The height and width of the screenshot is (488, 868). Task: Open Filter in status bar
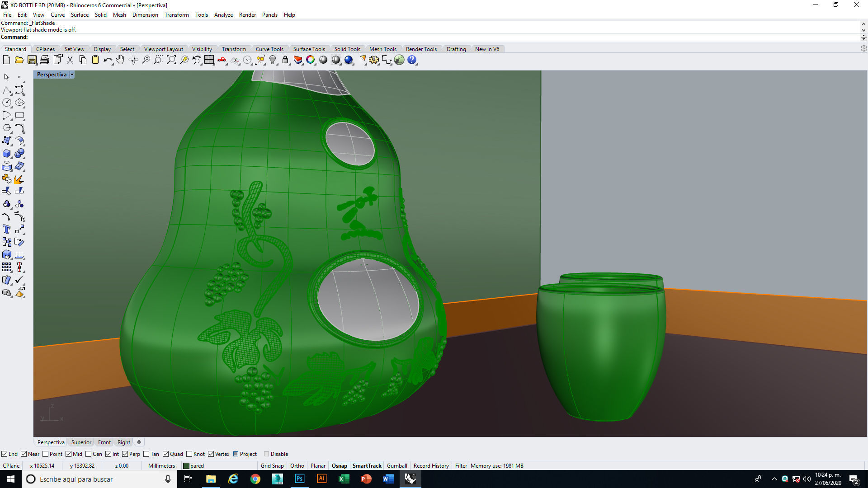[461, 466]
